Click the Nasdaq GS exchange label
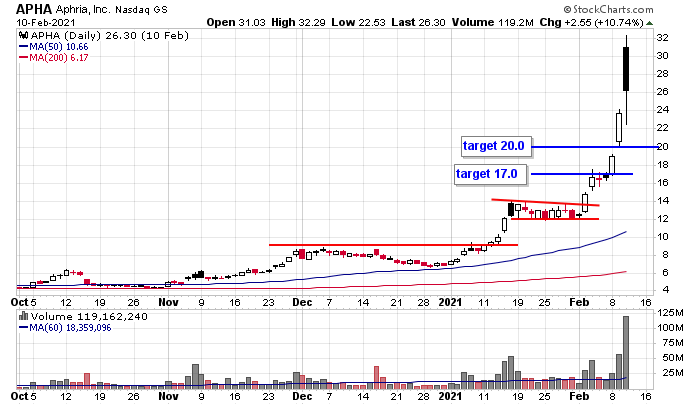 [x=141, y=9]
